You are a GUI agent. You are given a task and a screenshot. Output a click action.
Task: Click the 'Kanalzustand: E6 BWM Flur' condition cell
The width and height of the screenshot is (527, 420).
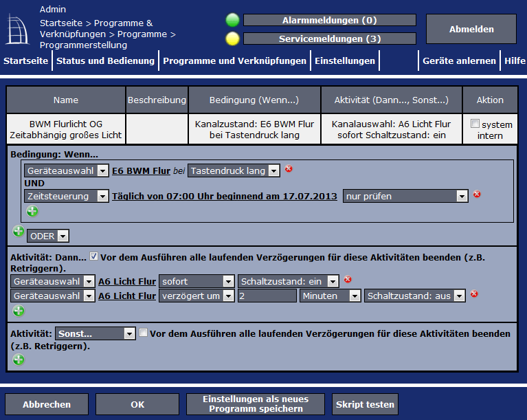[x=254, y=129]
